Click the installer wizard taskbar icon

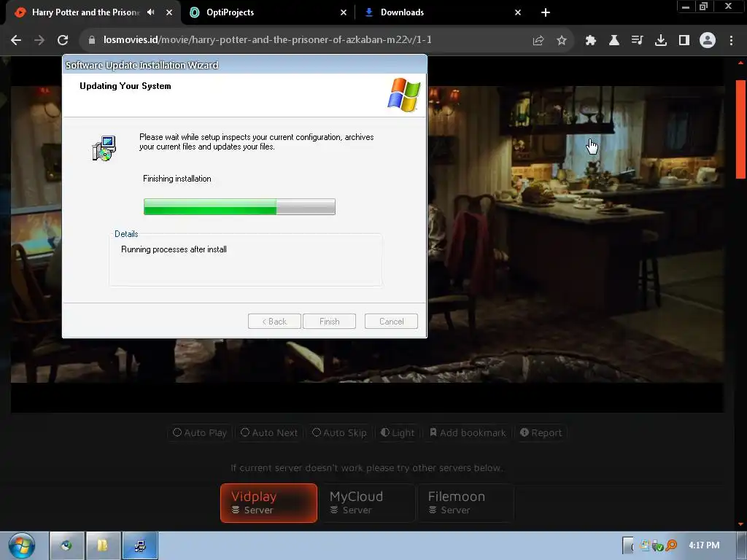tap(140, 545)
